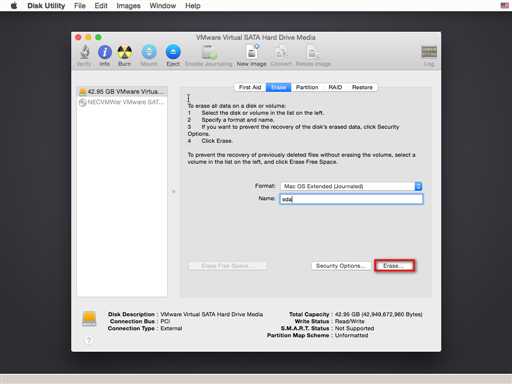Open the Edit menu
The image size is (512, 384).
[101, 6]
